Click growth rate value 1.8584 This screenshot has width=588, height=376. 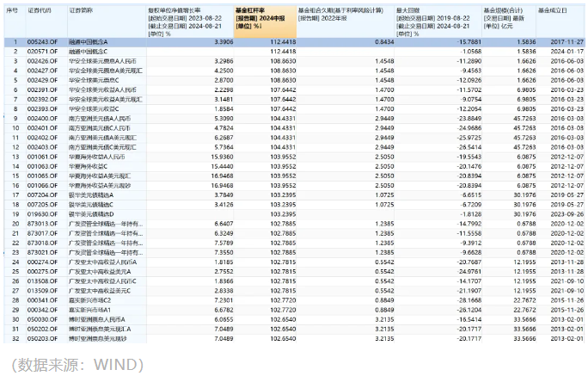click(x=224, y=108)
